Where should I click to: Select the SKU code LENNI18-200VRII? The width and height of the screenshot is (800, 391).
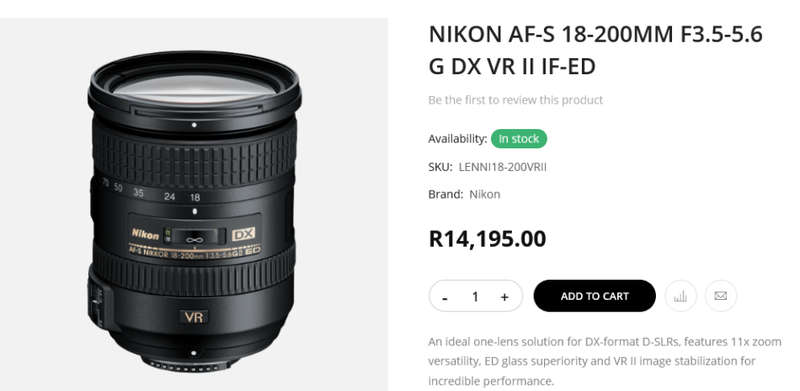click(x=503, y=167)
